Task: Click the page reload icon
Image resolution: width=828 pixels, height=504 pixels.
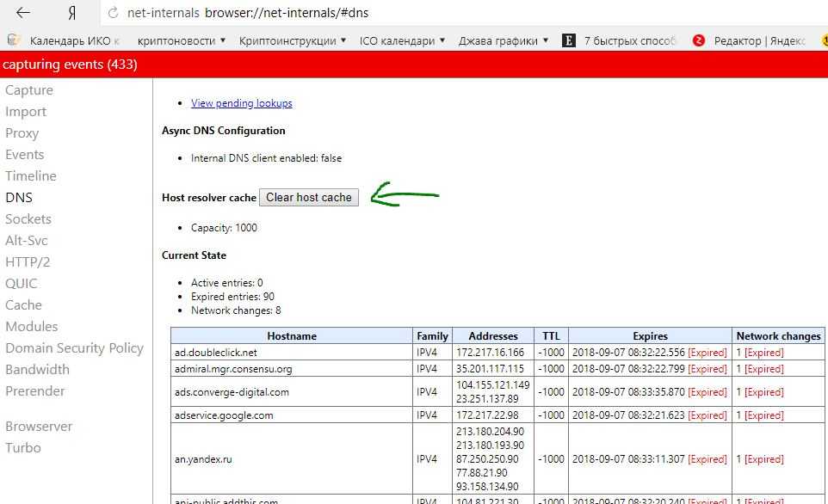Action: (x=114, y=14)
